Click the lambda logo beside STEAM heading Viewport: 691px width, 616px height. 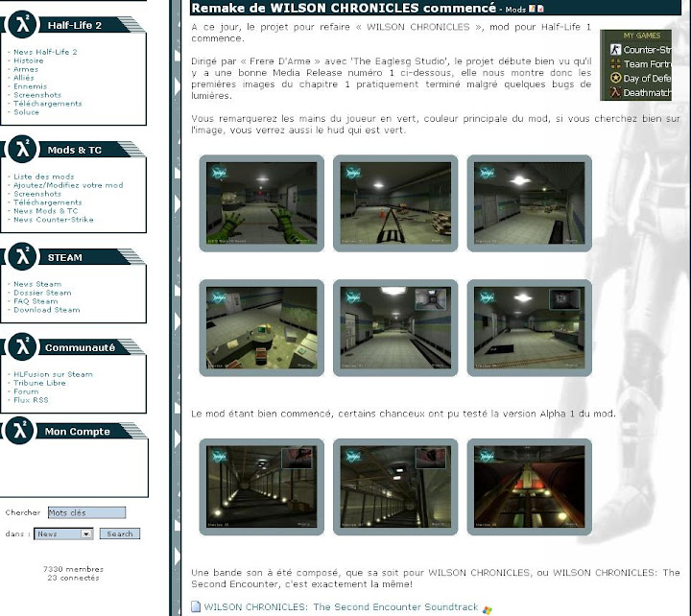pyautogui.click(x=22, y=256)
